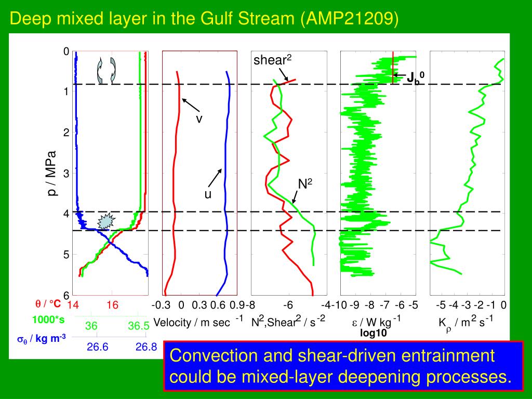
Task: Click the '36.5' salinity tick value
Action: point(138,326)
